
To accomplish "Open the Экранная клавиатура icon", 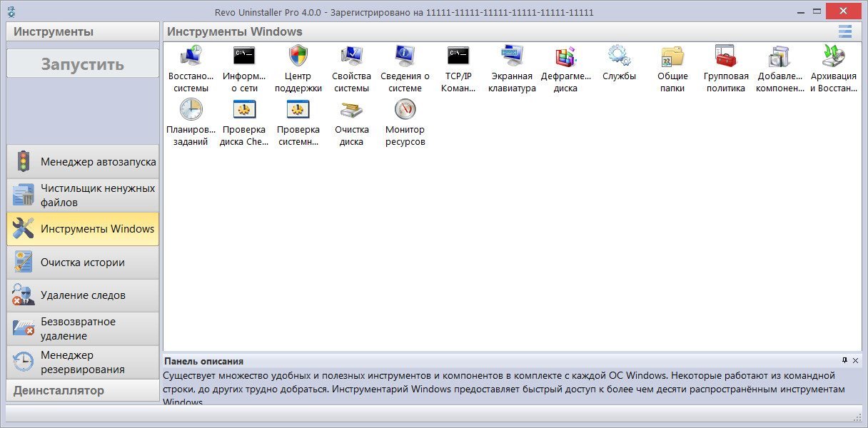I will click(512, 56).
